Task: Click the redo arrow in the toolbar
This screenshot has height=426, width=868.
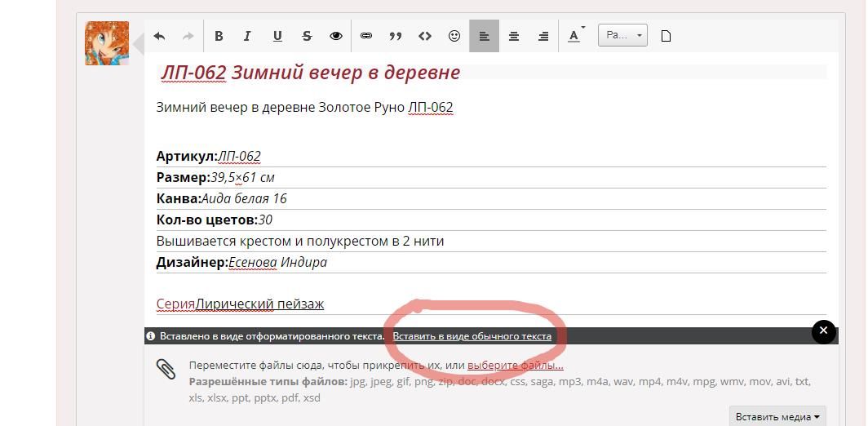Action: pyautogui.click(x=188, y=36)
